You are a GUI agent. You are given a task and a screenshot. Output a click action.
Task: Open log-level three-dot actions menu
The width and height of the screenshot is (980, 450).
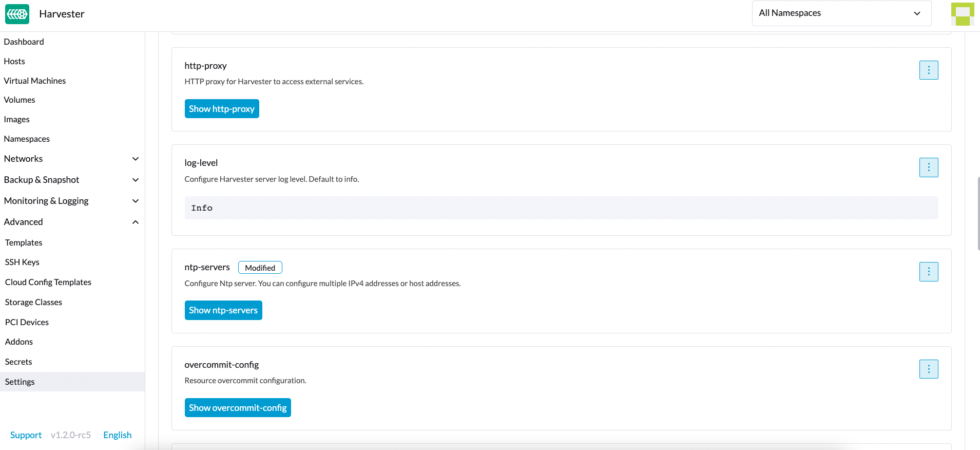[928, 167]
